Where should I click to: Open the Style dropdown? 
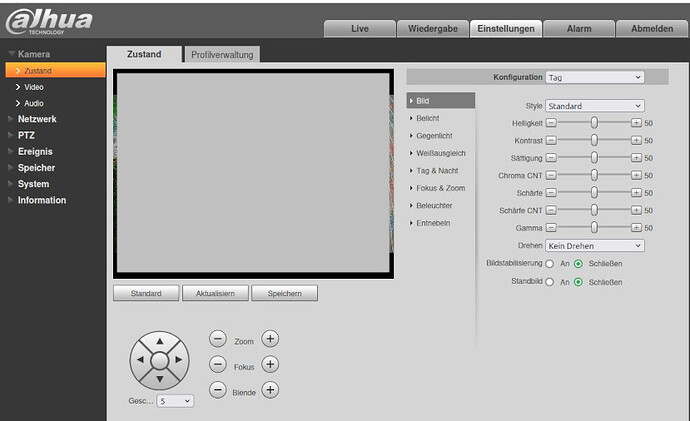[x=595, y=105]
